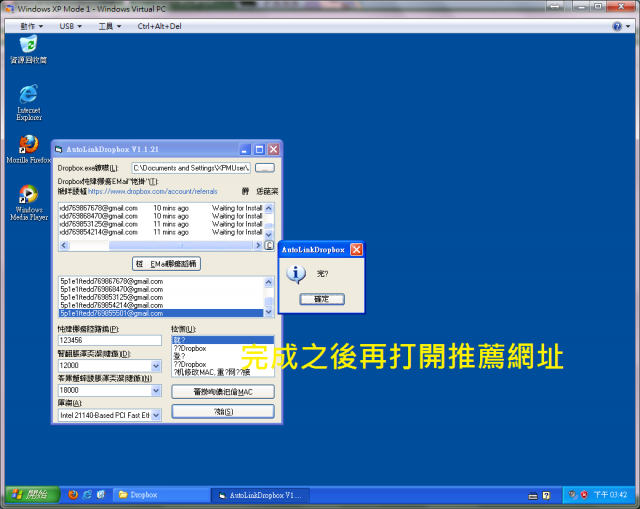The width and height of the screenshot is (640, 509).
Task: Open the 動作 menu in Virtual PC
Action: point(31,26)
